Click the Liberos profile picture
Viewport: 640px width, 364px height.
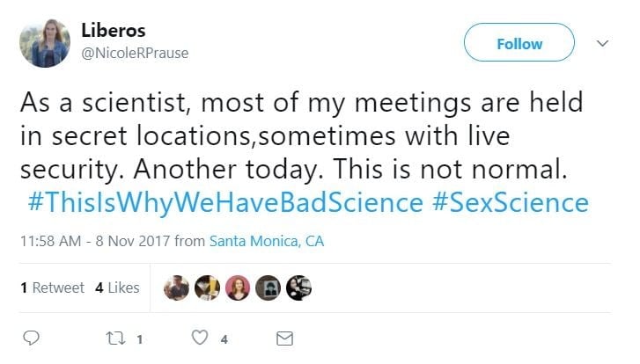[x=46, y=42]
